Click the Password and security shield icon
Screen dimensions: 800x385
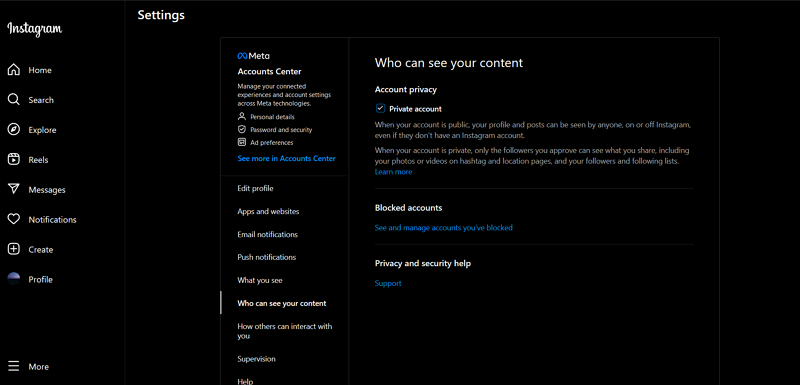point(242,130)
